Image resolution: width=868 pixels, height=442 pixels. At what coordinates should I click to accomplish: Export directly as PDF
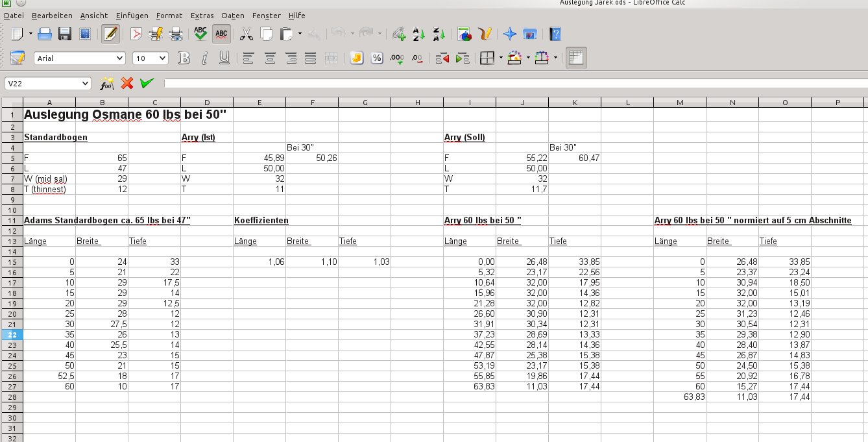(x=136, y=34)
